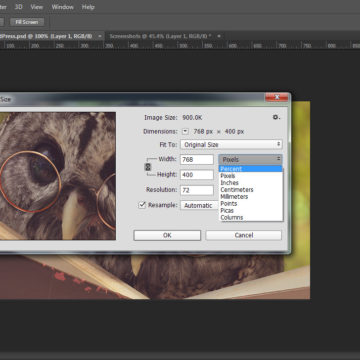360x360 pixels.
Task: Toggle the constrain proportions link icon
Action: coord(148,167)
